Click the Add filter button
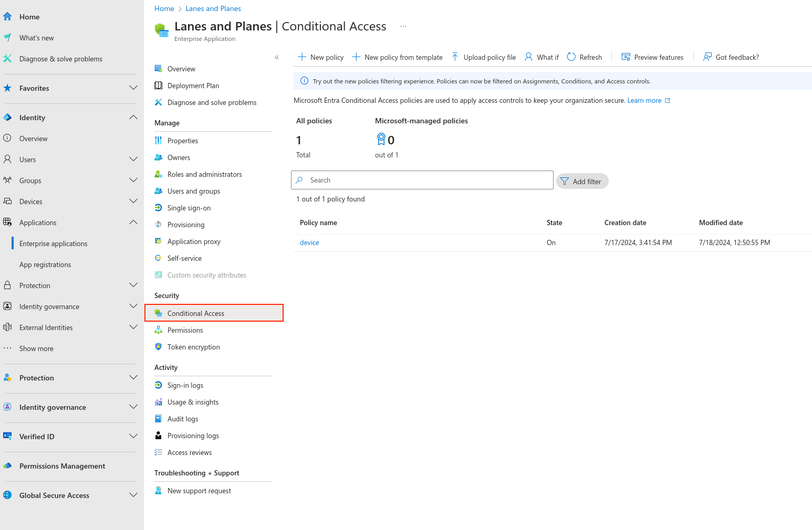 582,181
